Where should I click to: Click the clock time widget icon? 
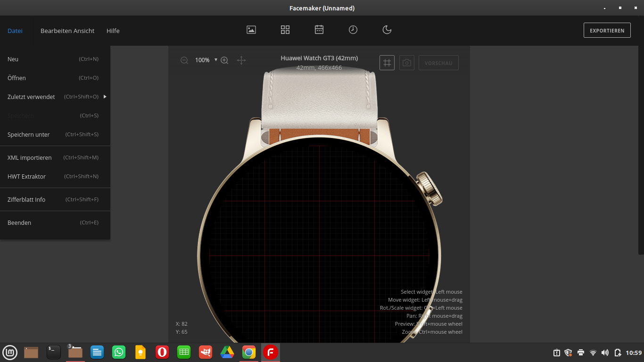tap(353, 30)
